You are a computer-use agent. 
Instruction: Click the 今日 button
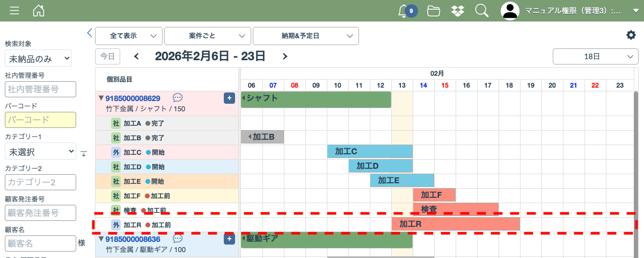(x=107, y=56)
